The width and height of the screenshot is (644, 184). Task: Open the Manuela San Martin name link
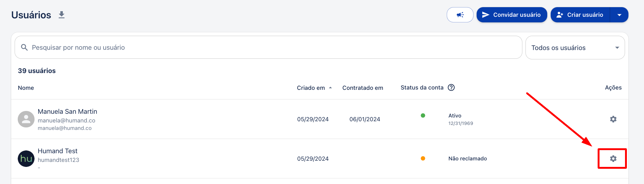tap(68, 112)
